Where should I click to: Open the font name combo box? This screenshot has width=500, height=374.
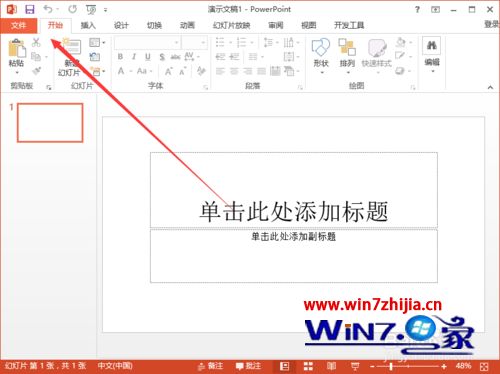pos(148,43)
